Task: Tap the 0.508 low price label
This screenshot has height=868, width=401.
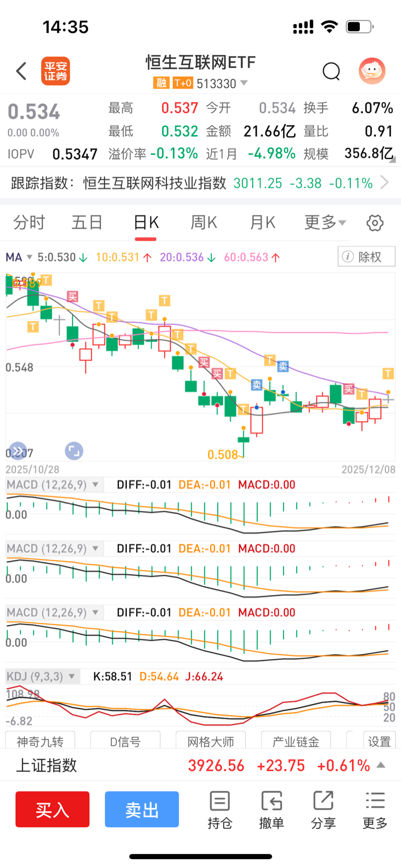Action: click(223, 455)
